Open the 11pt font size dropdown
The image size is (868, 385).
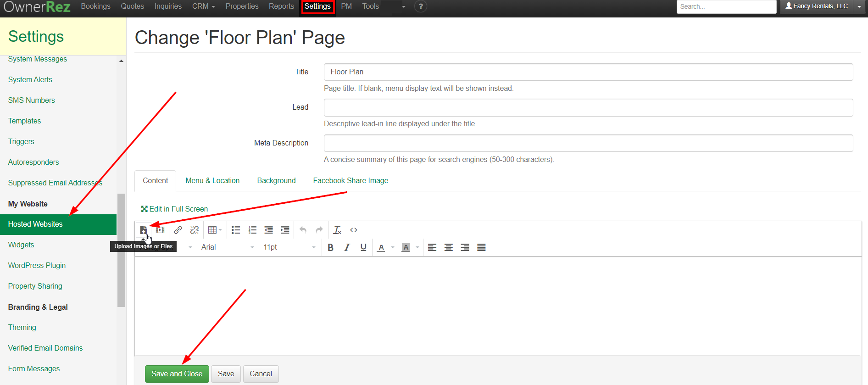289,247
